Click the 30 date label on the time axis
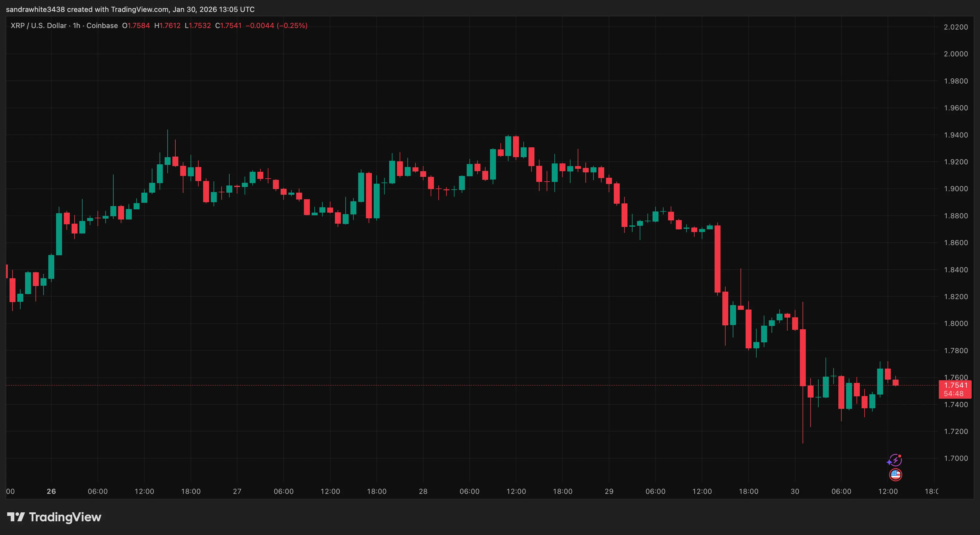980x535 pixels. tap(795, 491)
